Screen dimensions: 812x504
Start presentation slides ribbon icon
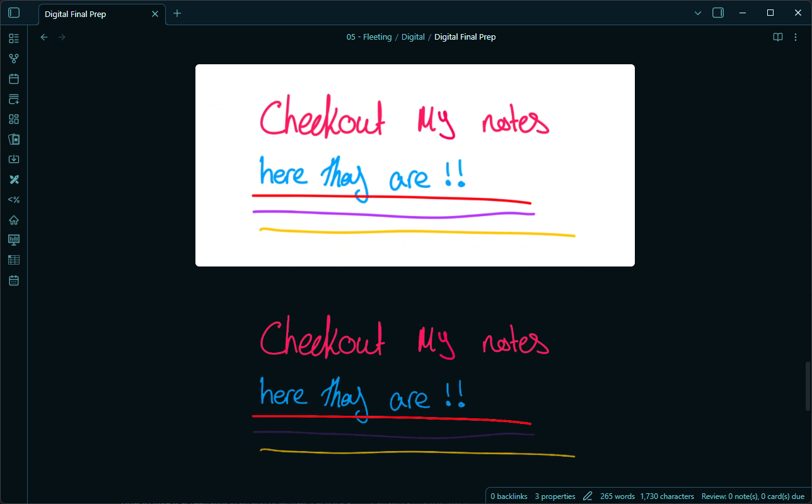(14, 239)
